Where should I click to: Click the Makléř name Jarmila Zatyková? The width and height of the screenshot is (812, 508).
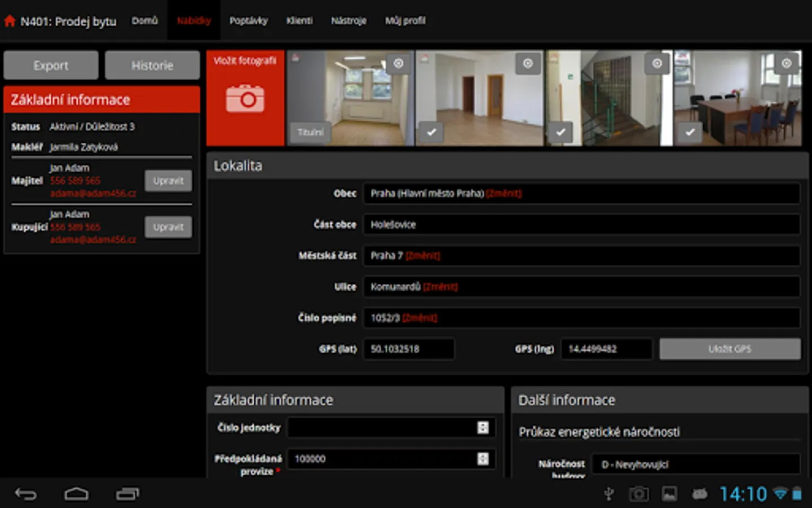tap(83, 147)
